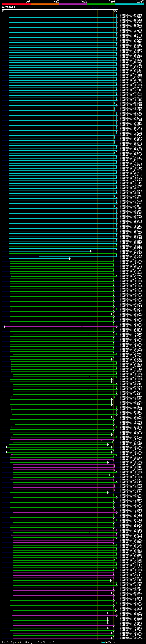Viewport: 146px width, 644px height.
Task: Select the UniRef100_A9RZM5 entry
Action: (131, 244)
